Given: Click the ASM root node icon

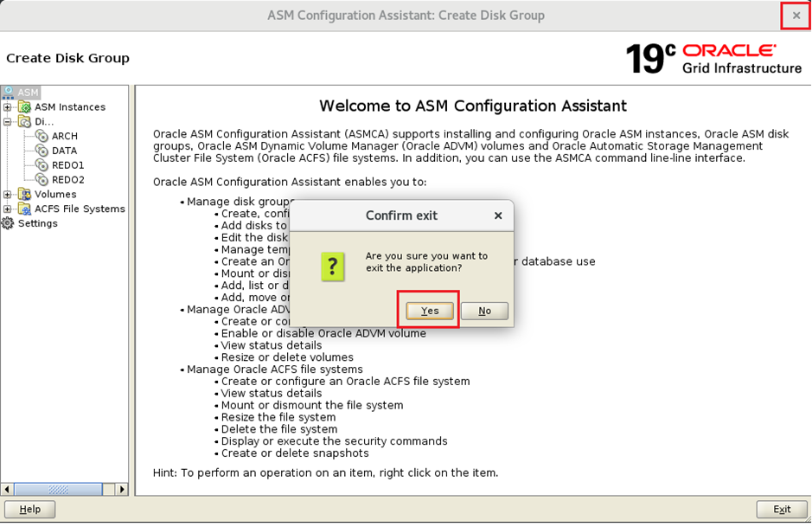Looking at the screenshot, I should click(8, 93).
